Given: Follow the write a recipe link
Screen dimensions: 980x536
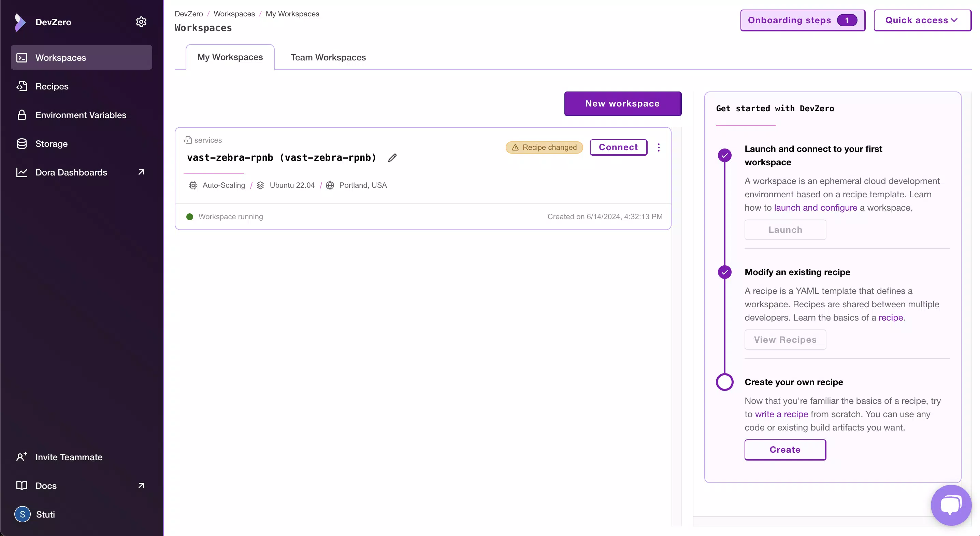Looking at the screenshot, I should (781, 414).
